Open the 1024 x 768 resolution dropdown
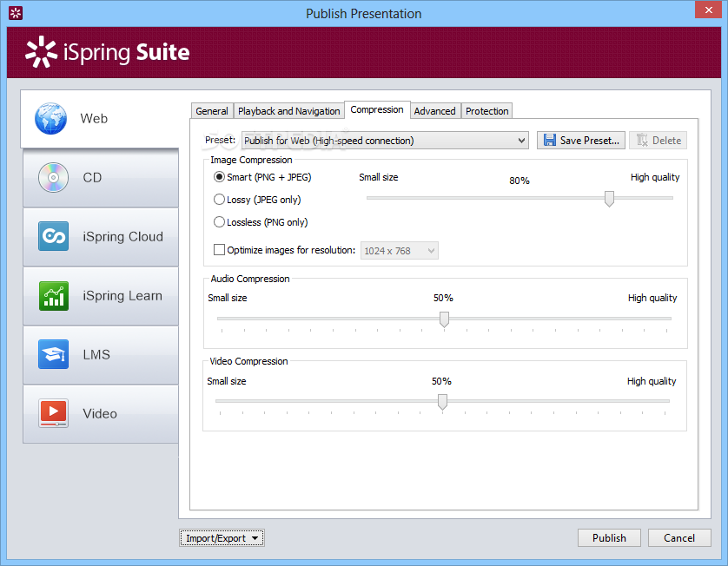Screen dimensions: 728x566 click(400, 251)
